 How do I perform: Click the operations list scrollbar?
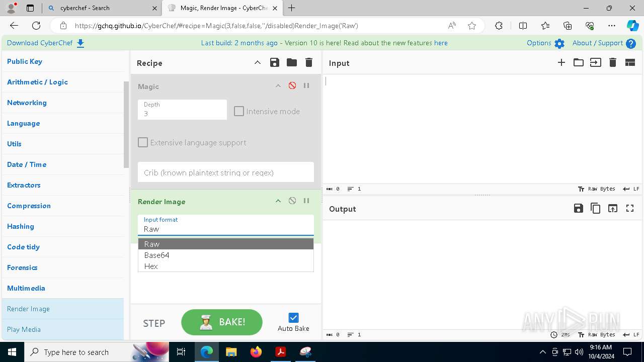127,125
